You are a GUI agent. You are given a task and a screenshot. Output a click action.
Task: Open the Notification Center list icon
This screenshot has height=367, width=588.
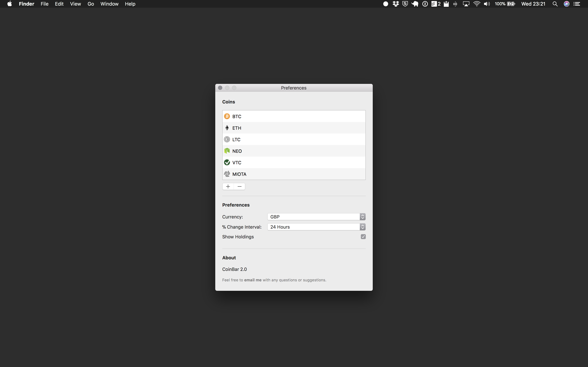[x=577, y=4]
